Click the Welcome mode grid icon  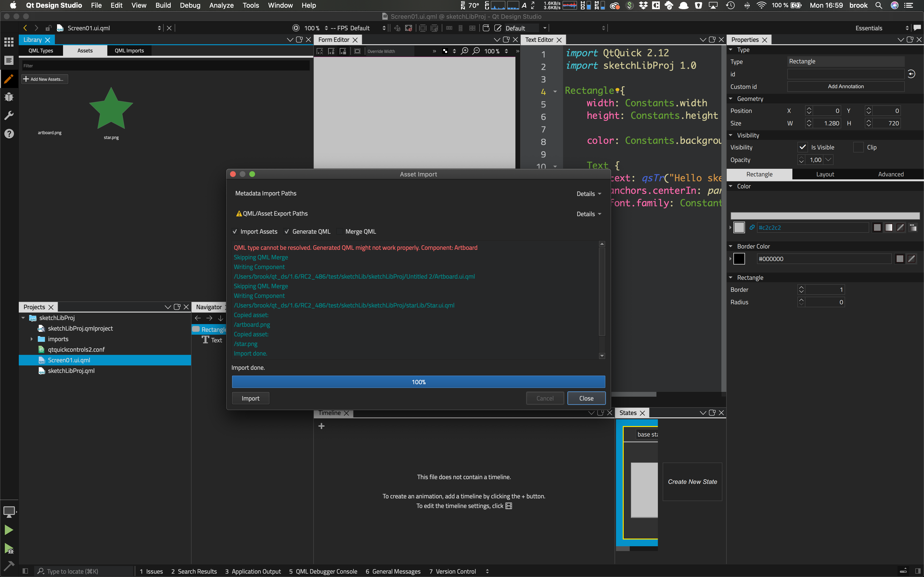coord(9,42)
